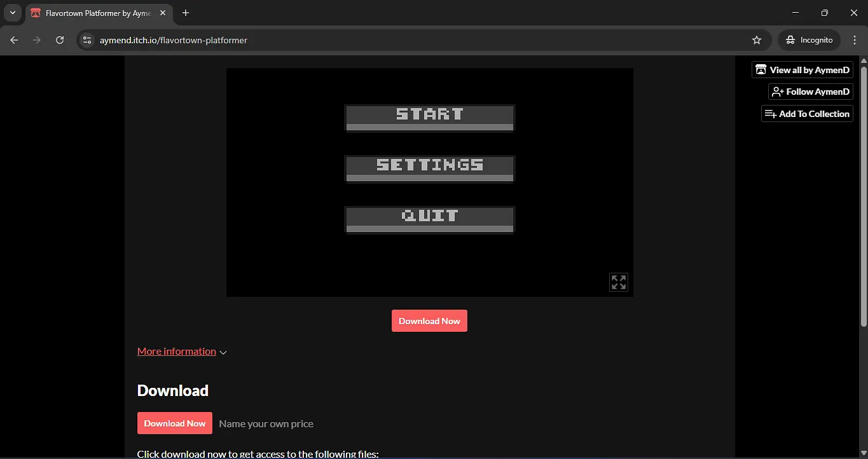Open a new tab with plus icon
Screen dimensions: 868x459
click(186, 13)
